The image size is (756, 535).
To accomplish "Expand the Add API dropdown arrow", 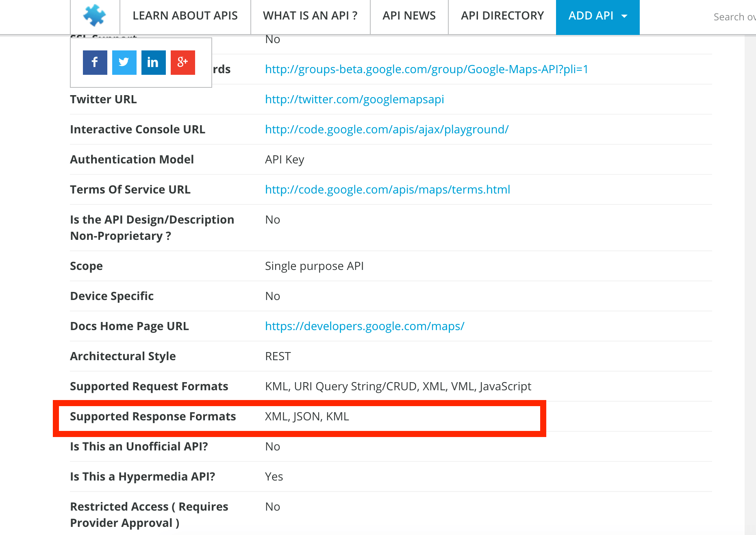I will 625,16.
